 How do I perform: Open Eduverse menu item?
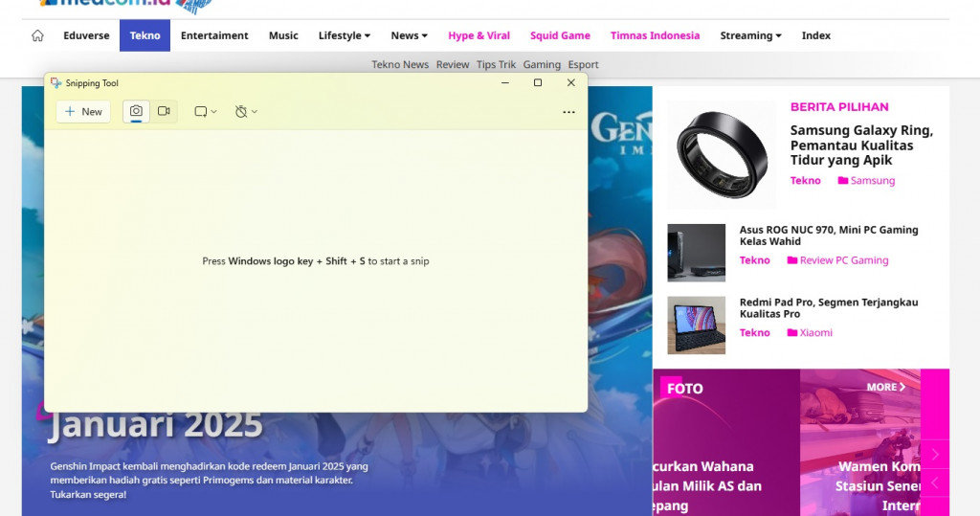click(86, 35)
